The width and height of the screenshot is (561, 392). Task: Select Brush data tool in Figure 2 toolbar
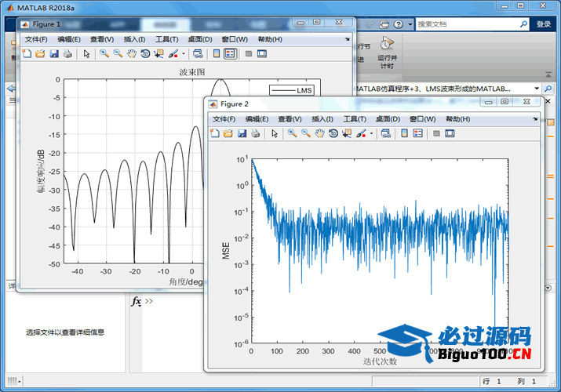pos(361,133)
